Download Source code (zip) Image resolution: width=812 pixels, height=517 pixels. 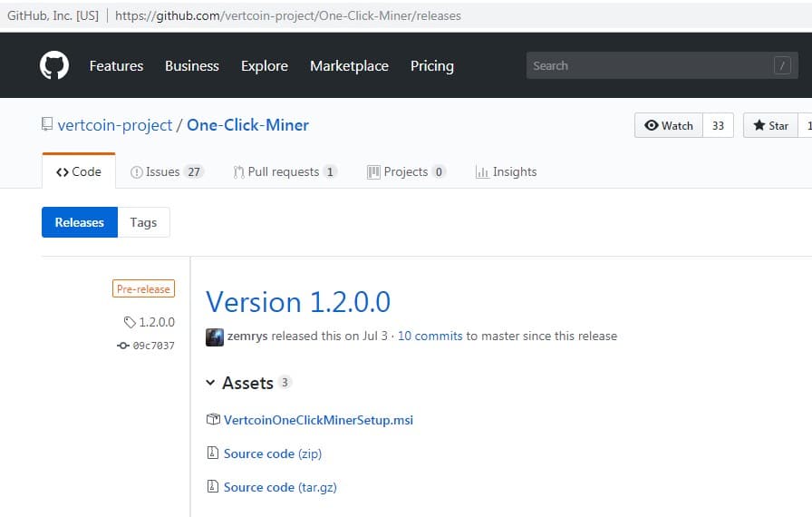pos(273,454)
